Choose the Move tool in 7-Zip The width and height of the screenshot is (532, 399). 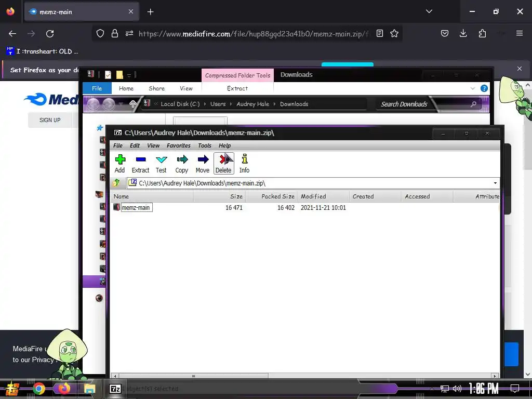click(x=203, y=164)
